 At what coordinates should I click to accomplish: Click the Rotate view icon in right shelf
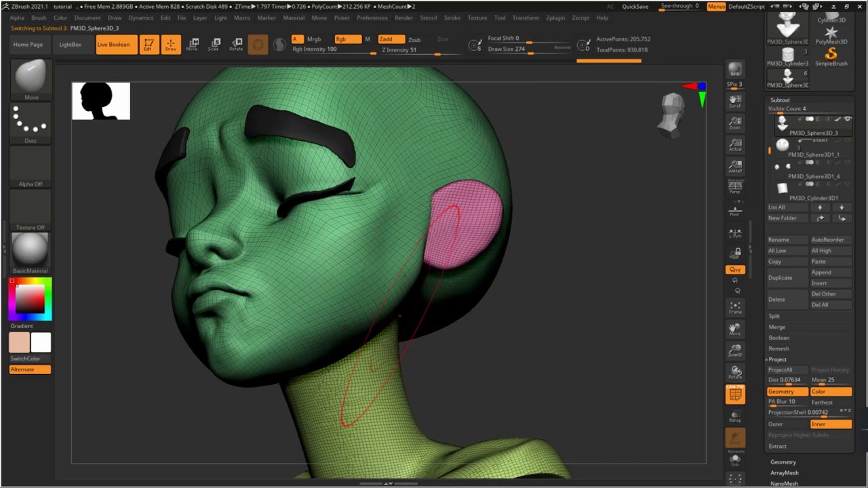(x=735, y=372)
